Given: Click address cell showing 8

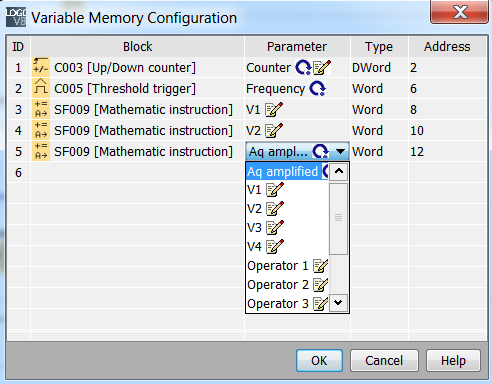Looking at the screenshot, I should (x=447, y=110).
